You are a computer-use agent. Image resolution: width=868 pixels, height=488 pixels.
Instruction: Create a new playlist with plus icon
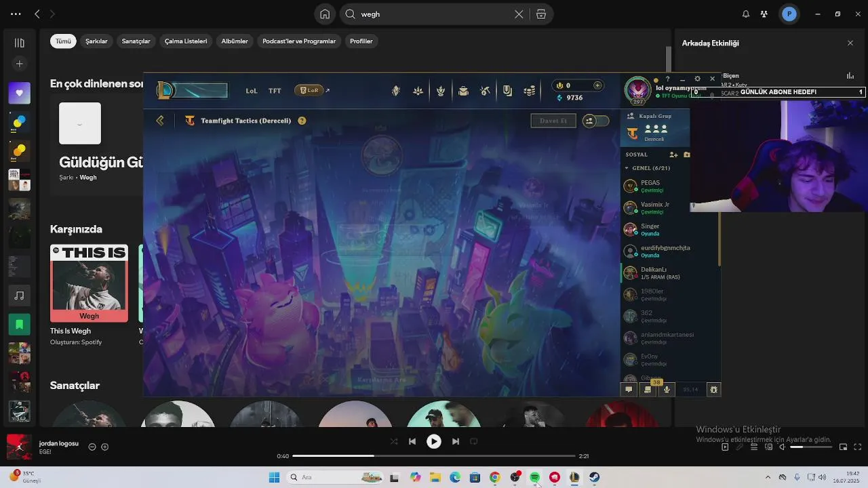point(19,64)
